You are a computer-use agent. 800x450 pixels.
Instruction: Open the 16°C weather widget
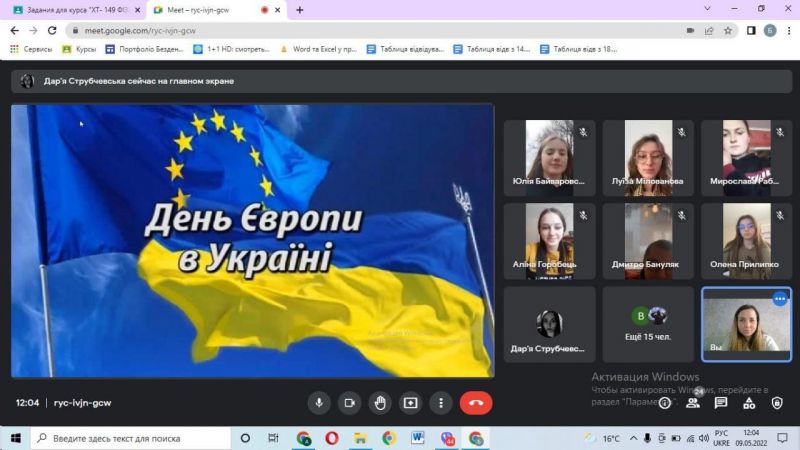603,438
